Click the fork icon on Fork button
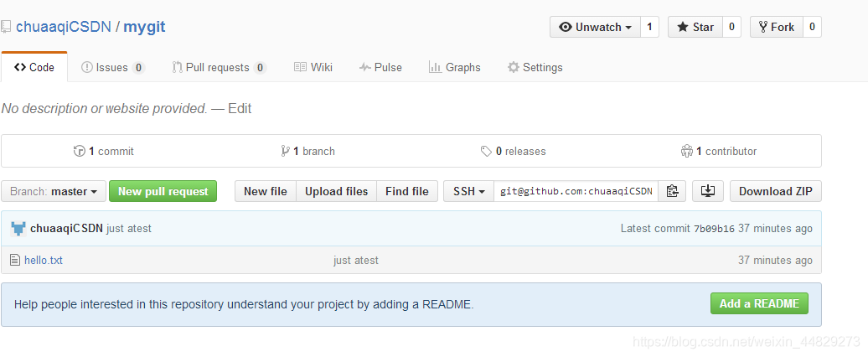Screen dimensions: 868x357 coord(763,27)
